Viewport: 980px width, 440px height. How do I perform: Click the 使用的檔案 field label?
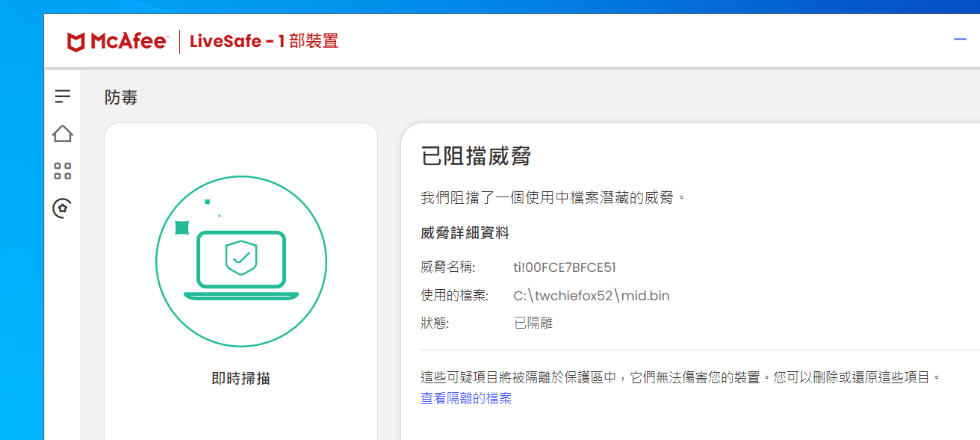454,296
